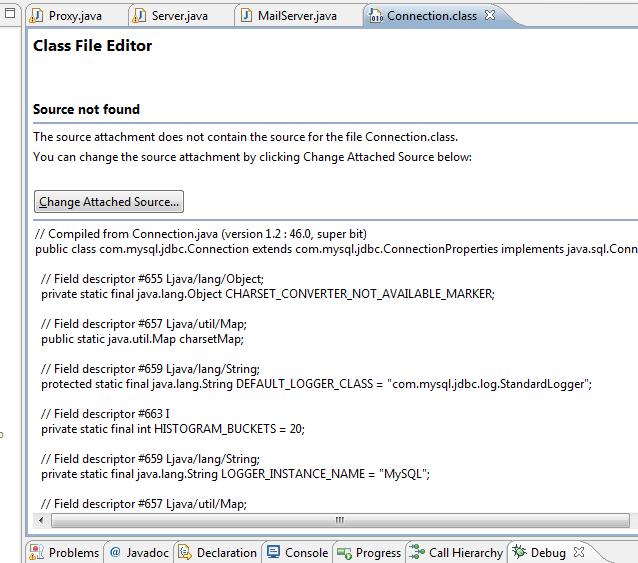Show the Console view tab
The width and height of the screenshot is (638, 563).
pos(297,552)
